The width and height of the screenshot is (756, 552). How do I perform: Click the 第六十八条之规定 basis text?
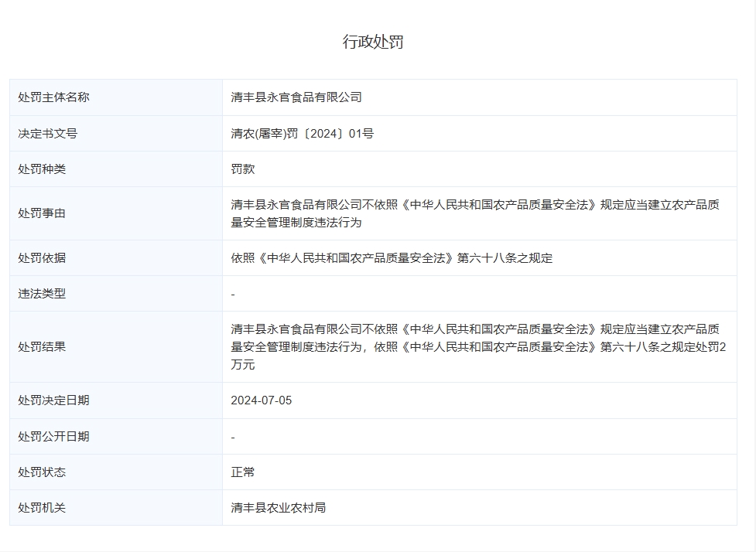coord(505,258)
